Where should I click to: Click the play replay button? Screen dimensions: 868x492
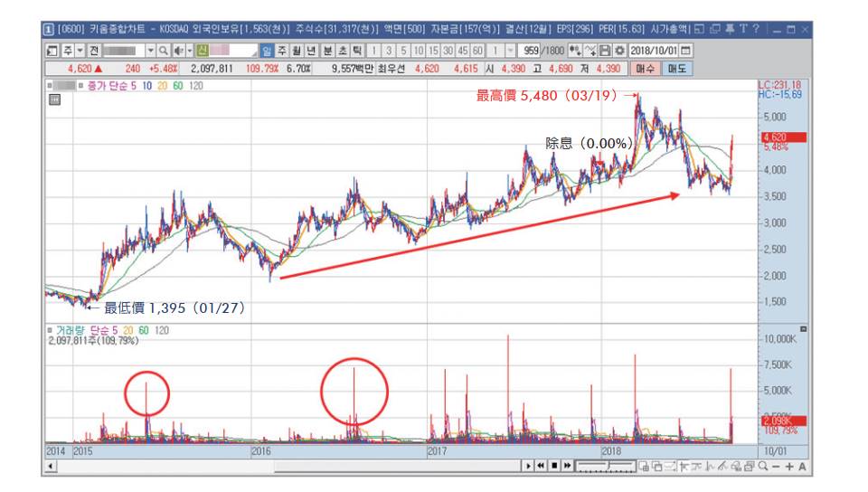pos(529,466)
